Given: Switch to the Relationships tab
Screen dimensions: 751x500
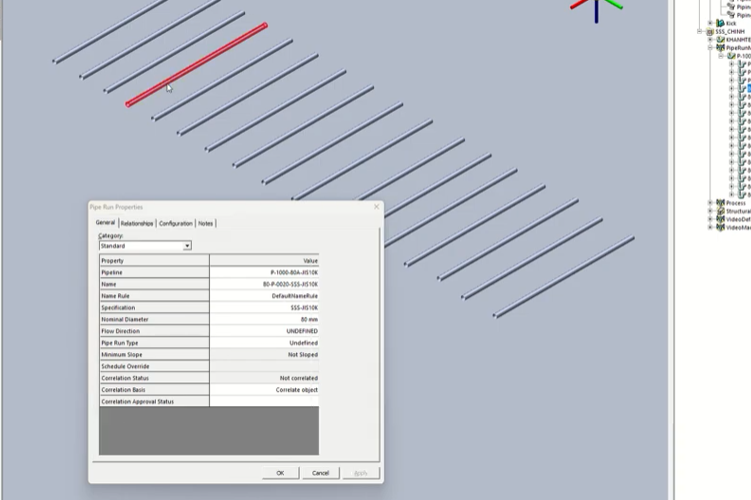Looking at the screenshot, I should [137, 223].
